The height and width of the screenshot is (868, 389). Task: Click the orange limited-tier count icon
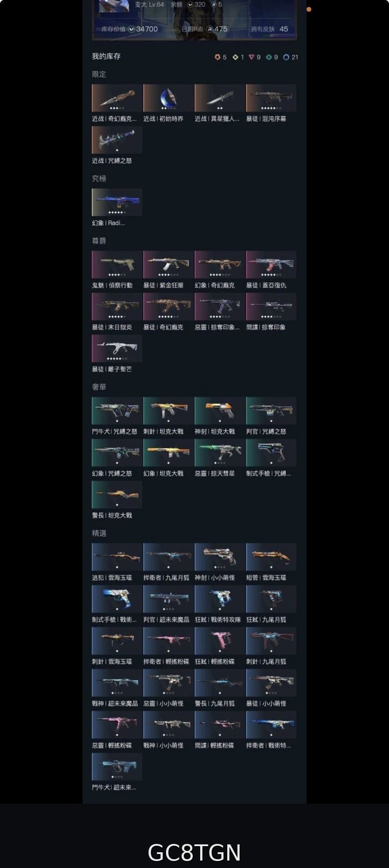[217, 57]
